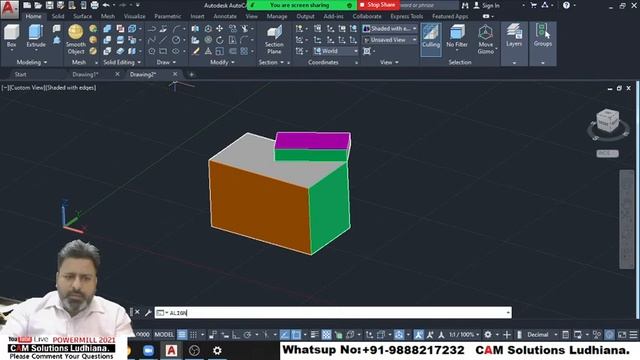The image size is (640, 360).
Task: Close the Drawing2 tab
Action: click(x=175, y=74)
